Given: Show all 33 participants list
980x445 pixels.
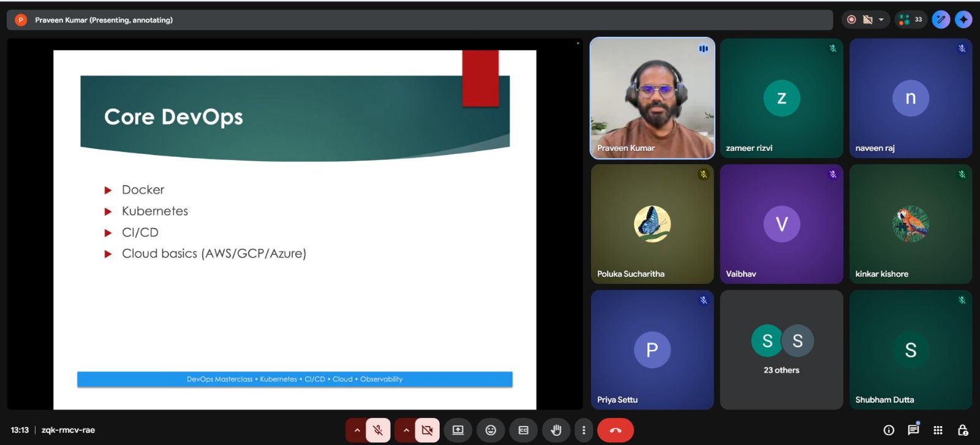Looking at the screenshot, I should [x=911, y=20].
